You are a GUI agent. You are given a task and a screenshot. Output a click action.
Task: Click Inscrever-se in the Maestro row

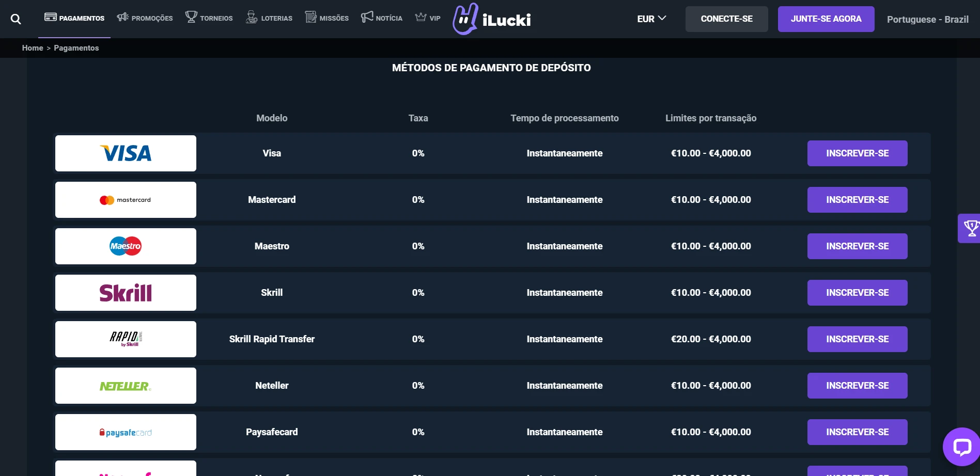(857, 246)
